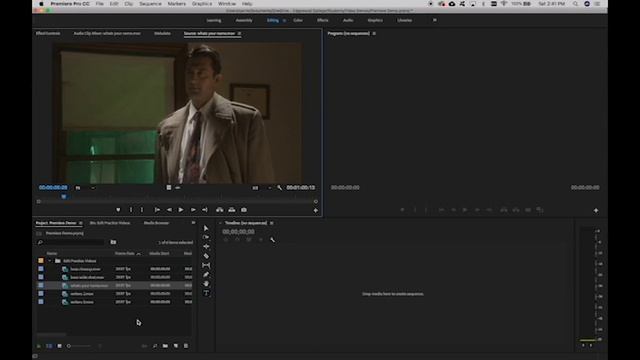Open the Editing workspace menu icon

click(x=284, y=20)
